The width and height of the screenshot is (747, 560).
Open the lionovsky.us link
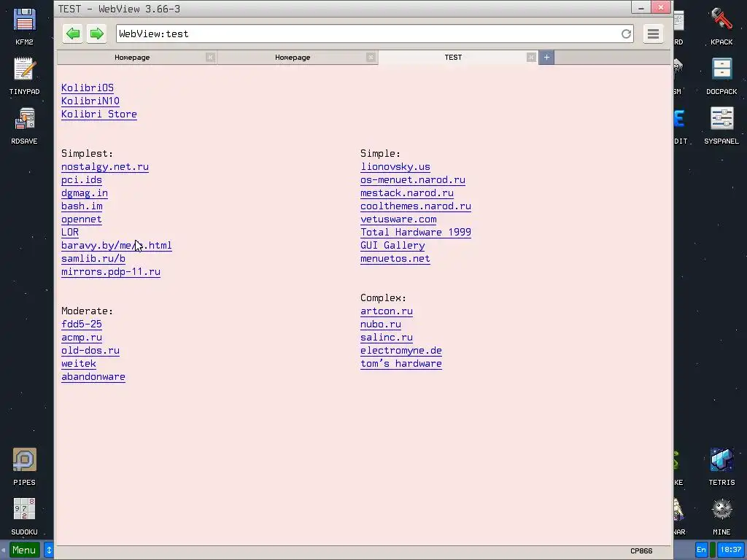point(395,167)
